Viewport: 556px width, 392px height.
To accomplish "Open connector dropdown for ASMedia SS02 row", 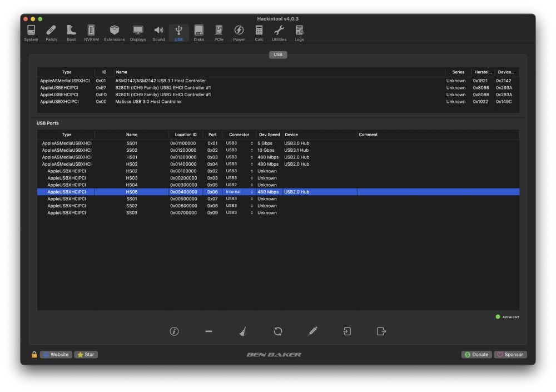I will tap(239, 150).
